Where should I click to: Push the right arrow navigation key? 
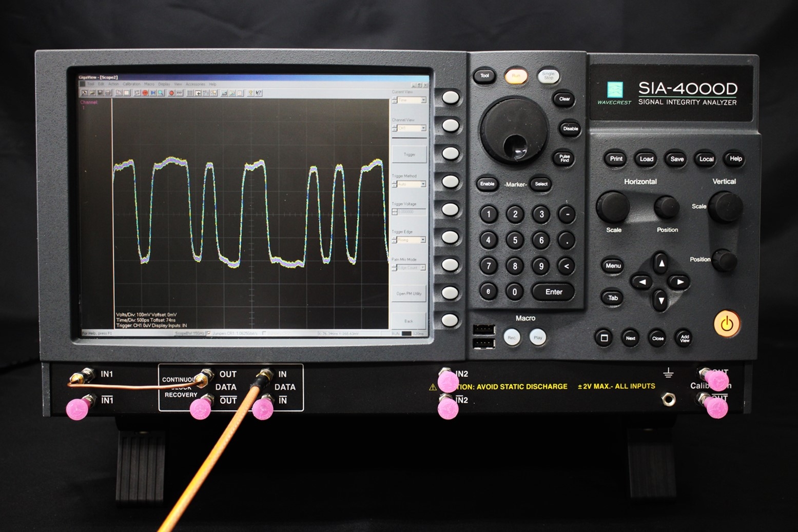pos(680,282)
